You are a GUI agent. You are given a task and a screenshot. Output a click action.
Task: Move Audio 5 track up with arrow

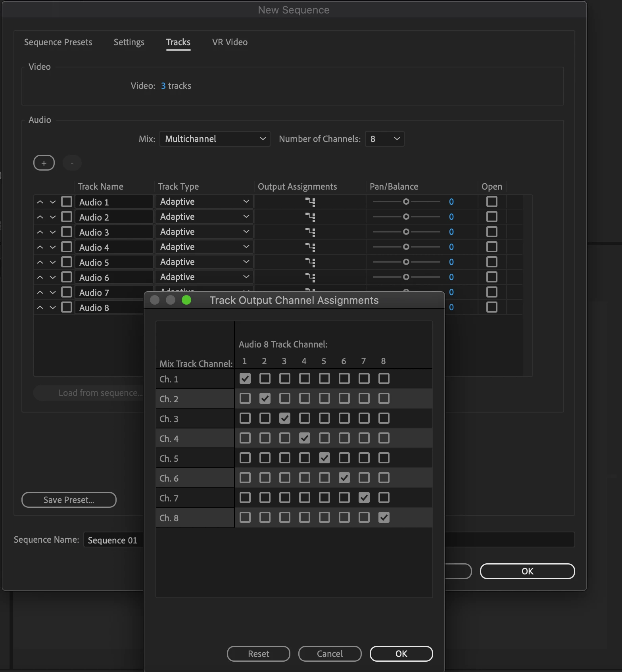[x=40, y=262]
